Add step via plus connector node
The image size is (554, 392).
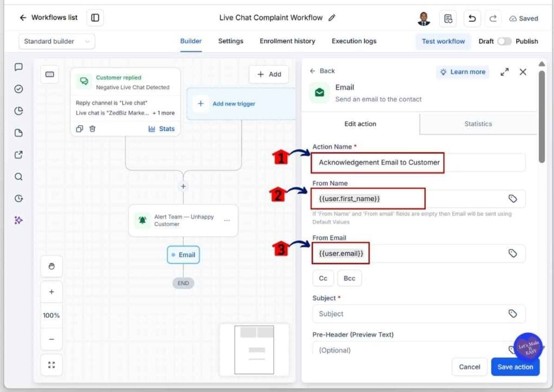coord(183,187)
